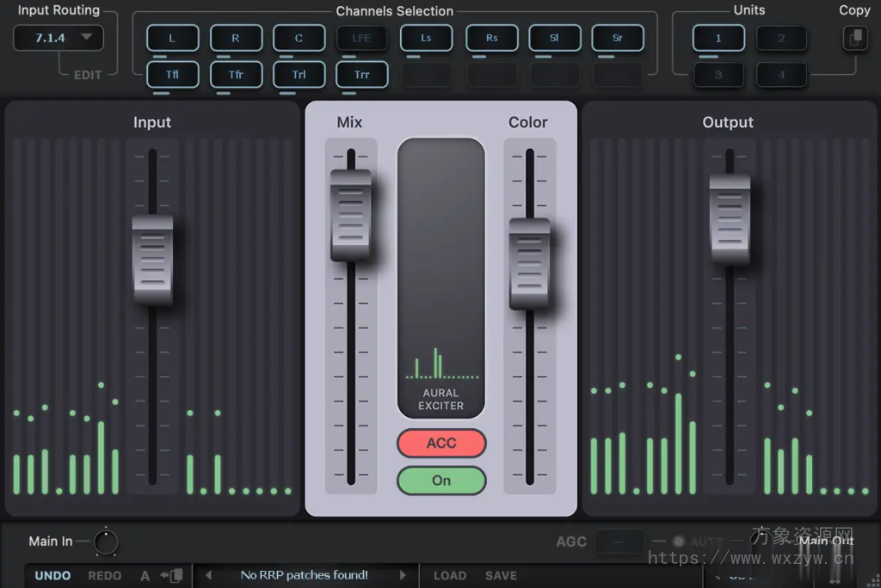Viewport: 881px width, 588px height.
Task: Click the preset name field showing No RRP patches
Action: (x=305, y=575)
